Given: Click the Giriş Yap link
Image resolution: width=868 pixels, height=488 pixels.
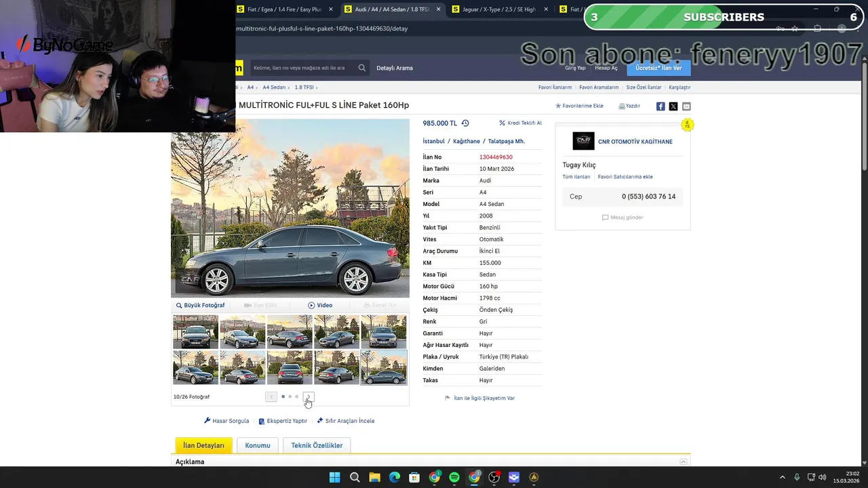Looking at the screenshot, I should 575,68.
